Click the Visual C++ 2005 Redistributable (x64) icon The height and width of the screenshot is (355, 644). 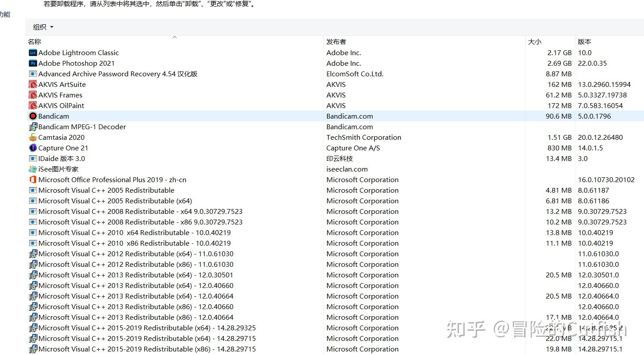point(33,201)
